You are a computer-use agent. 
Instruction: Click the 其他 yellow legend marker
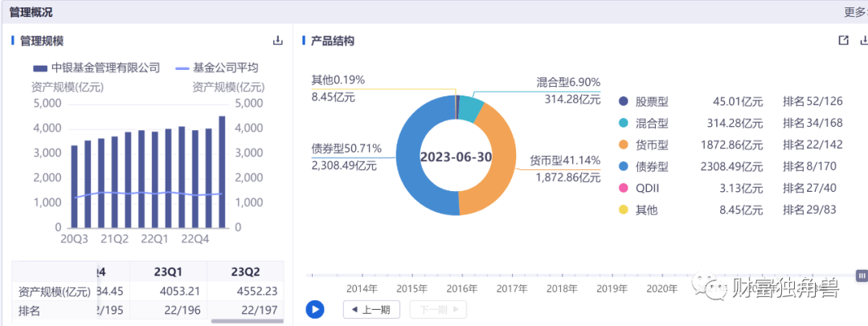(x=624, y=210)
